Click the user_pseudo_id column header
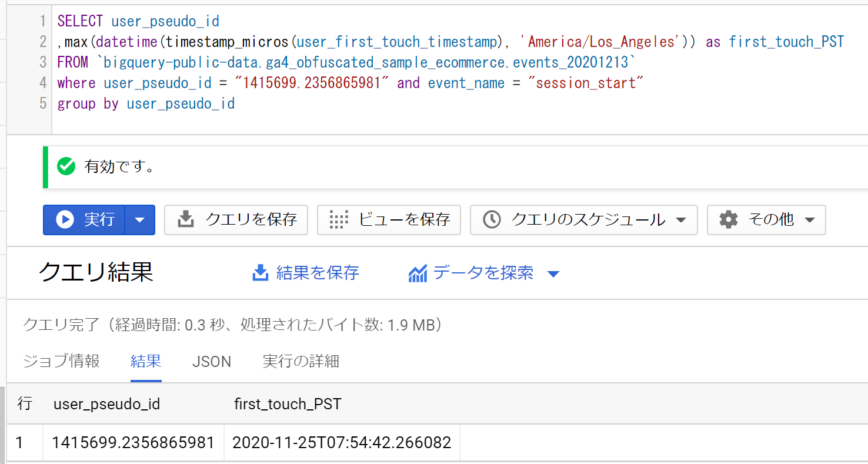 (106, 404)
